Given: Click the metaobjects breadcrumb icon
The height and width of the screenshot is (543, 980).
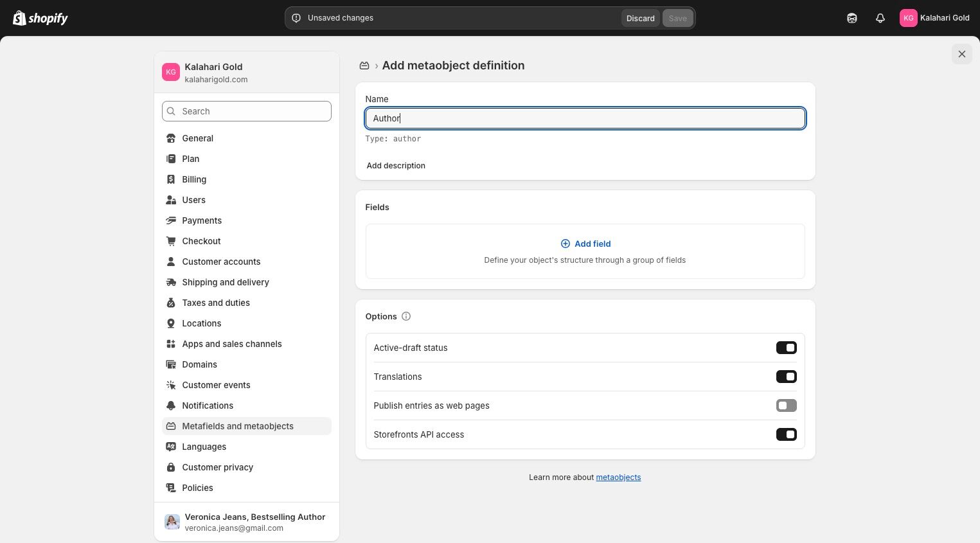Looking at the screenshot, I should [x=364, y=66].
